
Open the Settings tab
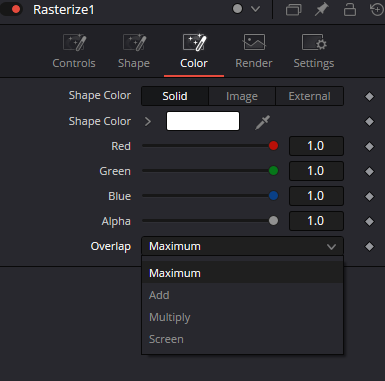point(314,51)
